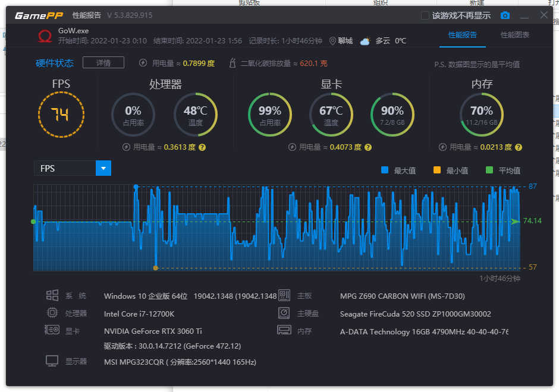The height and width of the screenshot is (392, 559).
Task: Click the 记录时长 1小时46分钟 text
Action: (285, 41)
